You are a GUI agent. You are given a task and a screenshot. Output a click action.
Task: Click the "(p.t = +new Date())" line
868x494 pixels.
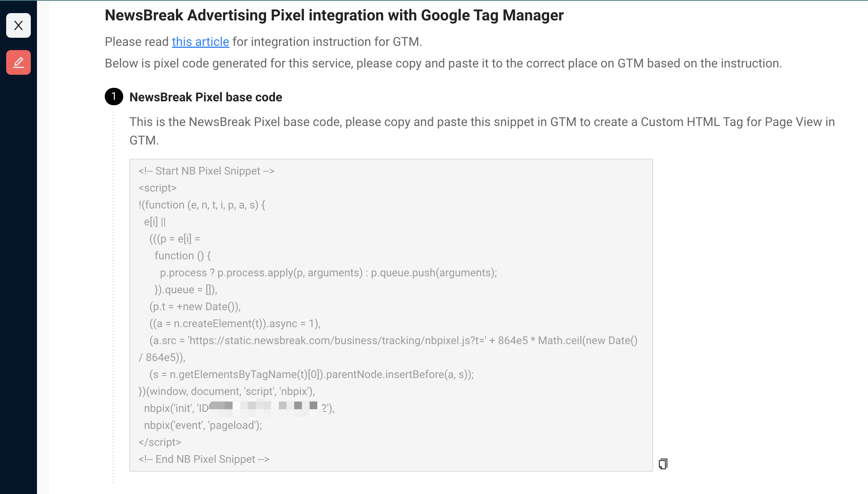[x=195, y=307]
